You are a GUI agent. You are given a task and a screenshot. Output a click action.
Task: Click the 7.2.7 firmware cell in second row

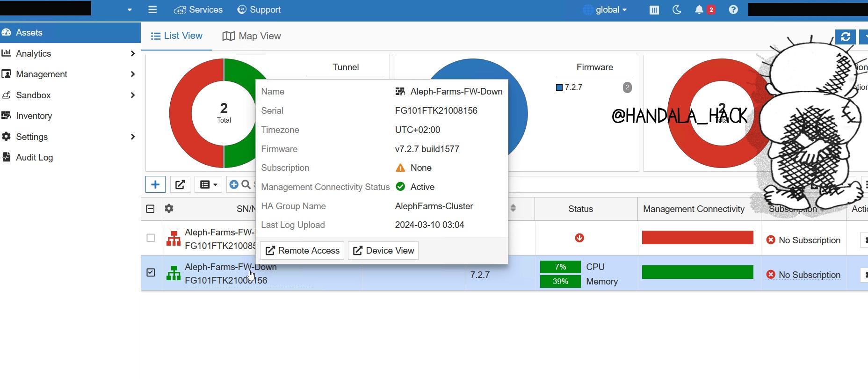click(x=480, y=275)
